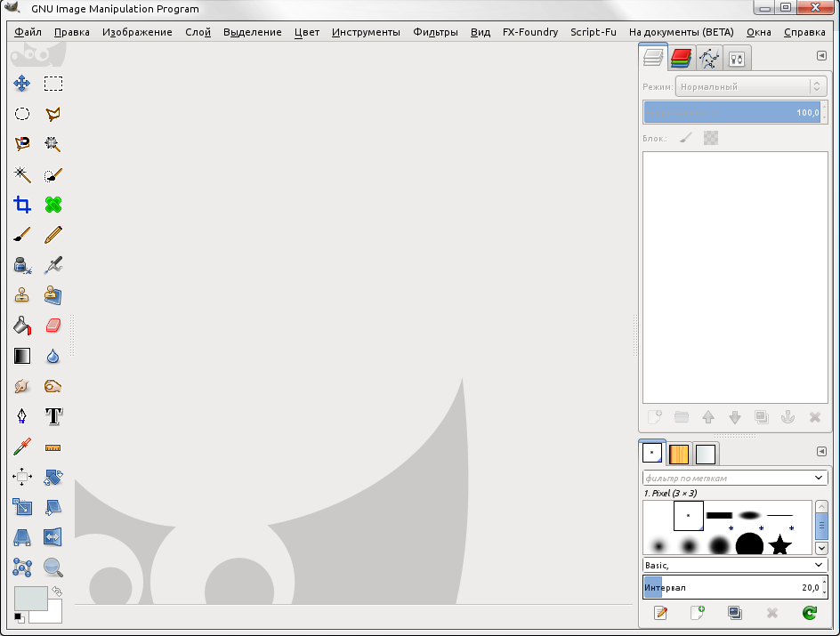Select the Blur water drop tool
840x636 pixels.
pyautogui.click(x=53, y=356)
